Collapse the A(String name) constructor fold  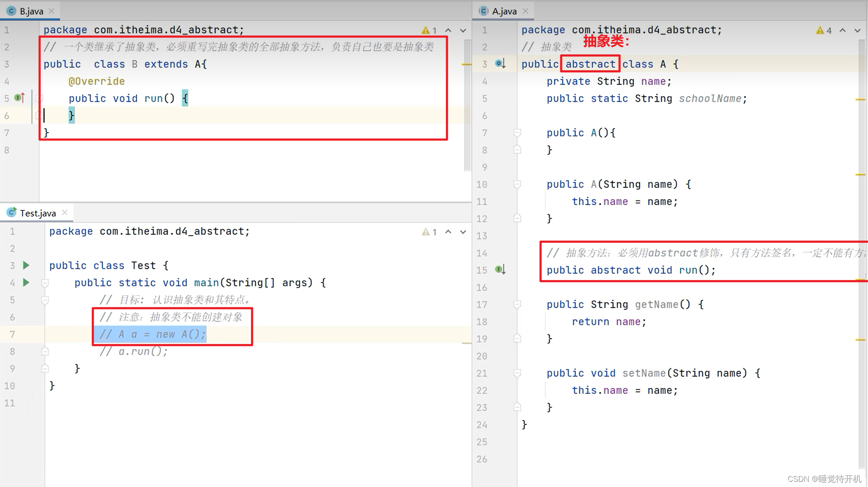(x=517, y=184)
